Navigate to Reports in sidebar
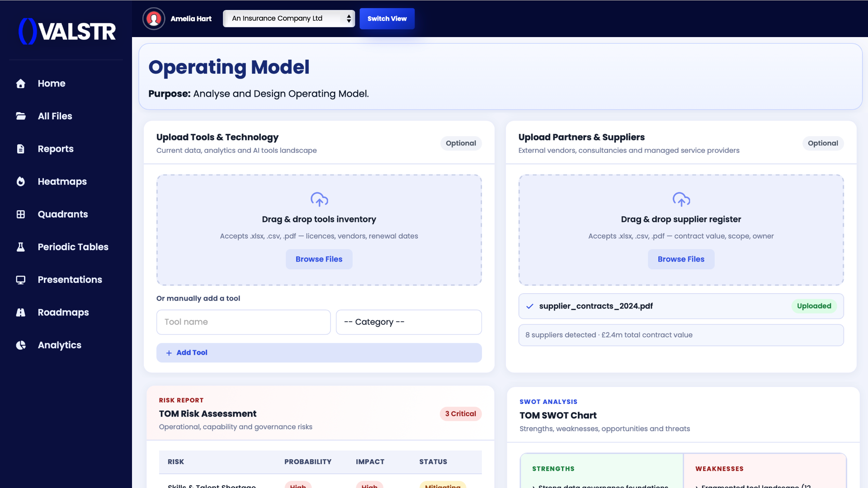The height and width of the screenshot is (488, 868). click(x=56, y=149)
